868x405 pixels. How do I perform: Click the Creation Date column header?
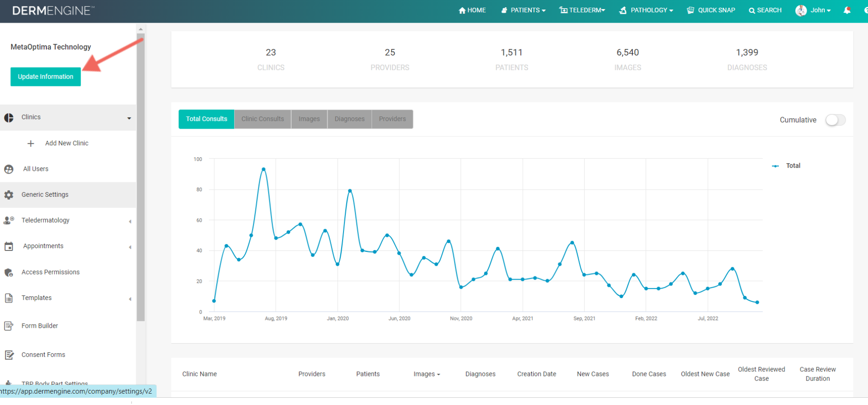coord(537,374)
